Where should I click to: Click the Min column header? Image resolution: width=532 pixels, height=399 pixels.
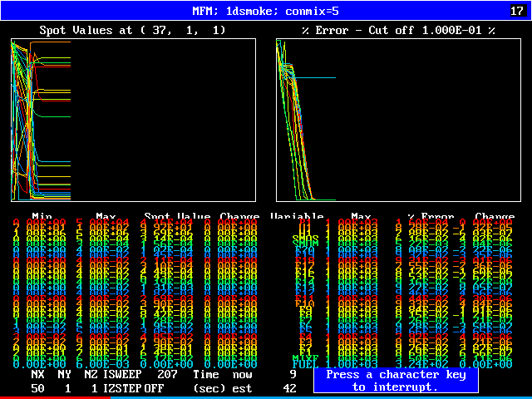[42, 217]
